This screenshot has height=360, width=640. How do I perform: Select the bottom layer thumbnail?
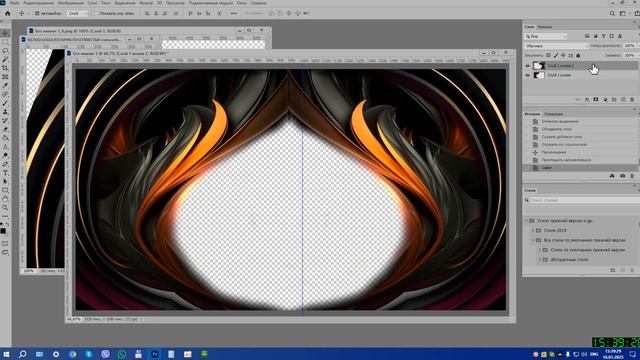click(x=539, y=75)
